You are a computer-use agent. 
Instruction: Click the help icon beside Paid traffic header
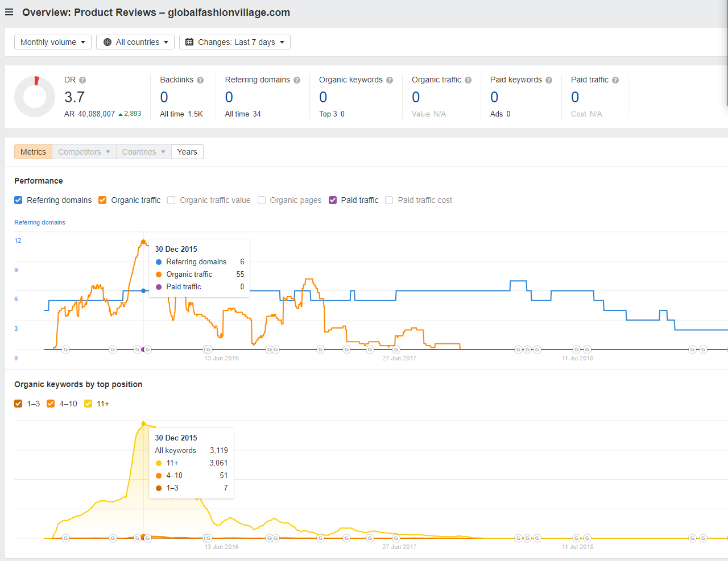click(615, 80)
